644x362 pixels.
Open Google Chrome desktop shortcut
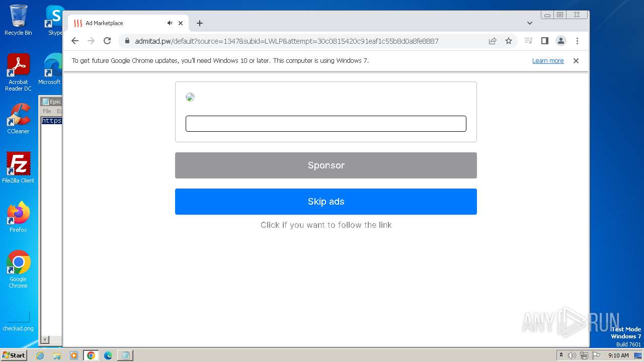[x=18, y=269]
